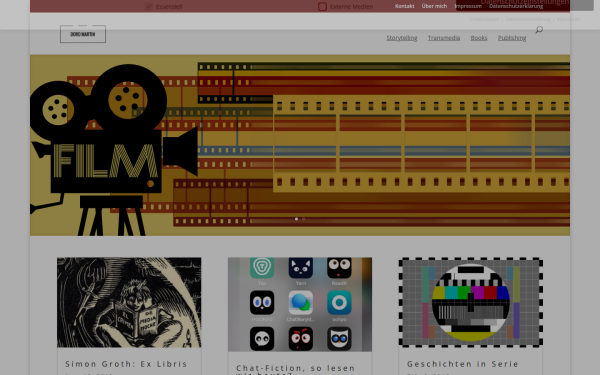Image resolution: width=600 pixels, height=375 pixels.
Task: Open the Über mich link
Action: click(x=434, y=6)
